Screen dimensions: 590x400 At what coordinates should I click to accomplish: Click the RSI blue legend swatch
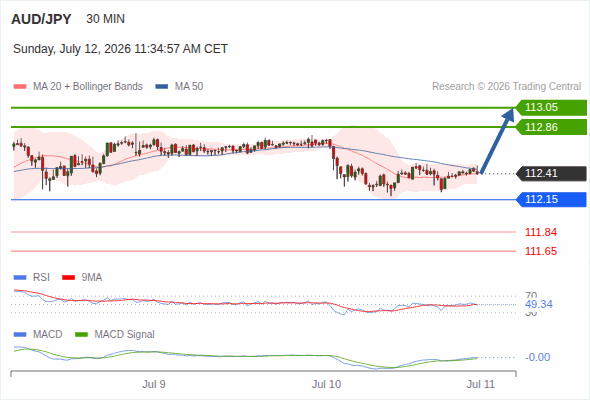coord(20,278)
